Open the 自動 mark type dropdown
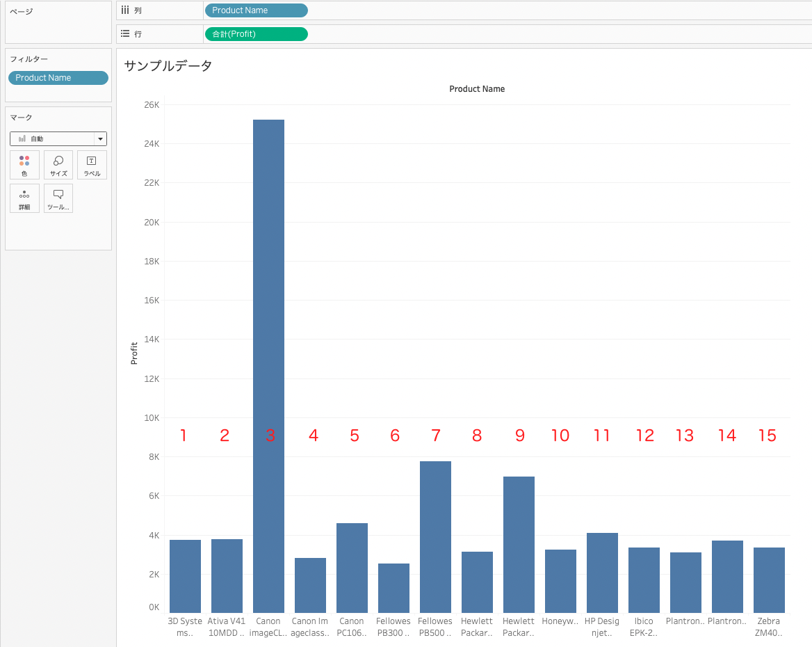 (58, 138)
